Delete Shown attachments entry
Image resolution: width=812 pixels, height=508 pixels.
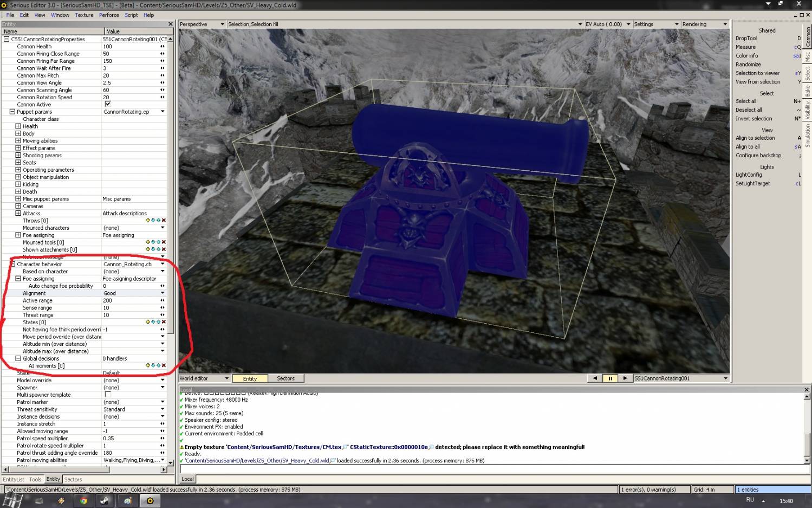pyautogui.click(x=164, y=249)
